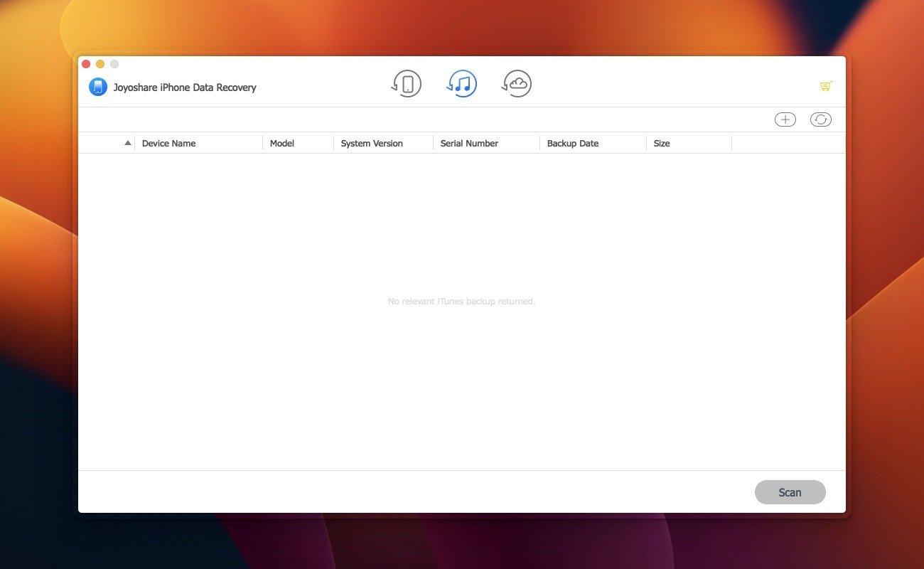
Task: Toggle the sort triangle in first column
Action: [128, 143]
